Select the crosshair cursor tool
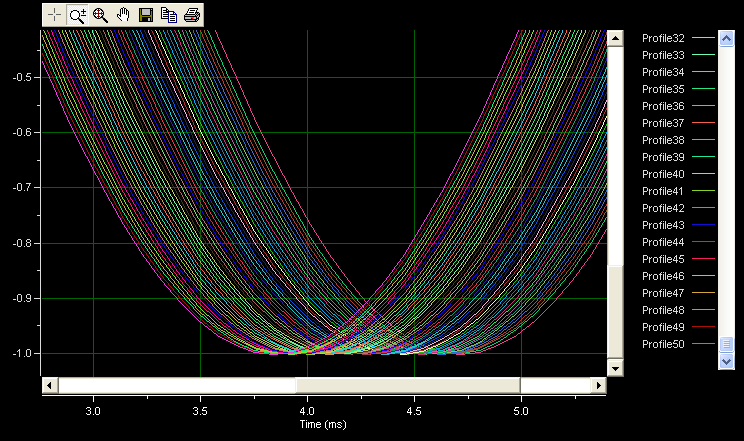The image size is (744, 441). 54,15
